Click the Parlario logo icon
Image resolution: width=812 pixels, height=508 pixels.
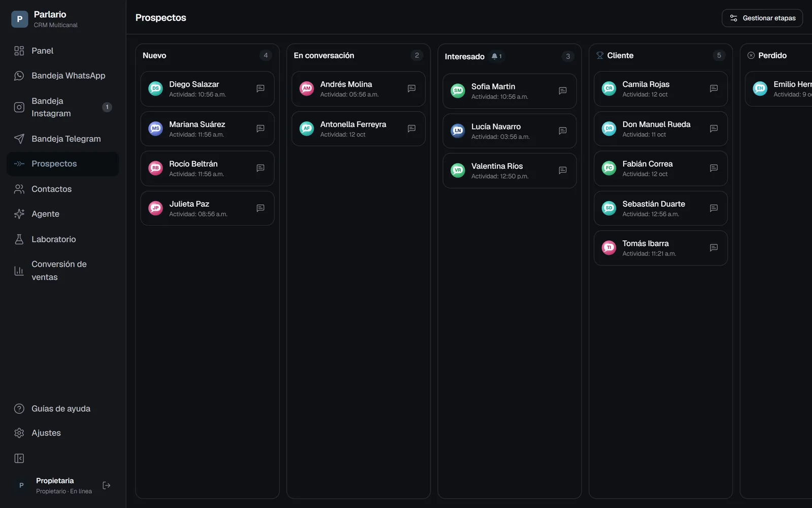pyautogui.click(x=20, y=19)
